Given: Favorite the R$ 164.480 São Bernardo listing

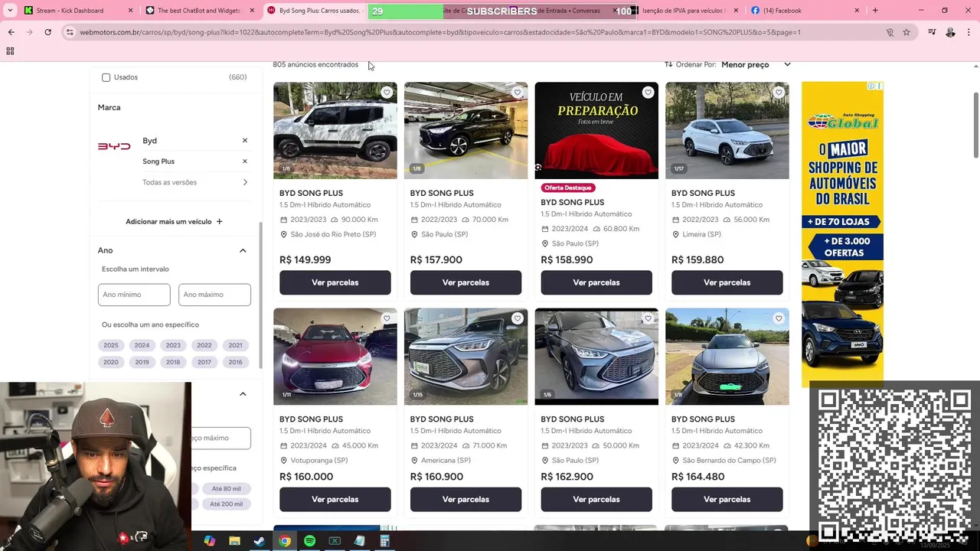Looking at the screenshot, I should coord(779,318).
